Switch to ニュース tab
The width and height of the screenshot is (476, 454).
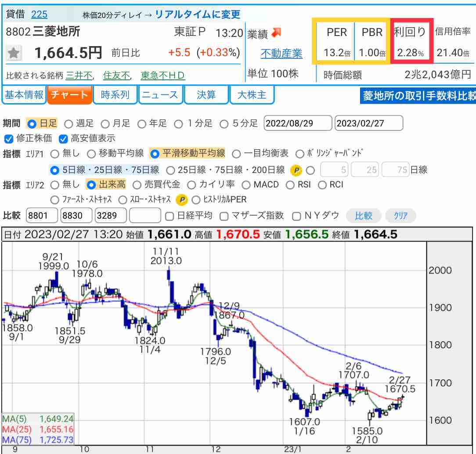(161, 95)
